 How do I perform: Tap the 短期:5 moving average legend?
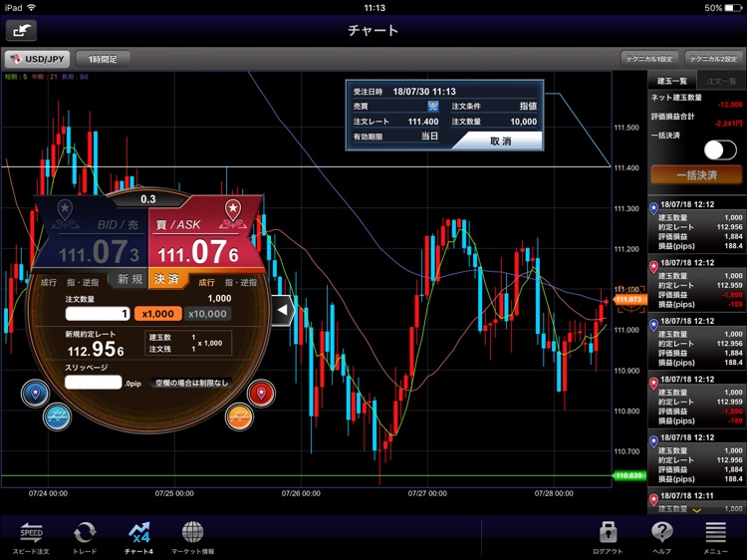(16, 77)
